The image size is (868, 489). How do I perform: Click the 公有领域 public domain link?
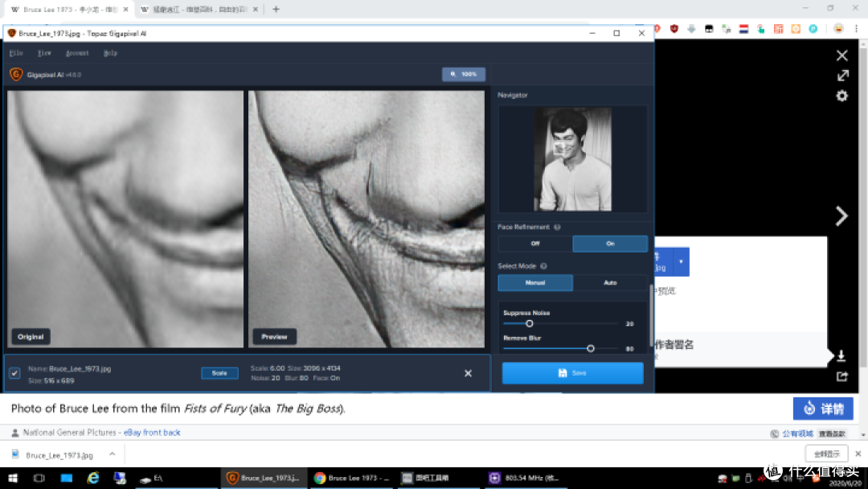click(x=798, y=434)
